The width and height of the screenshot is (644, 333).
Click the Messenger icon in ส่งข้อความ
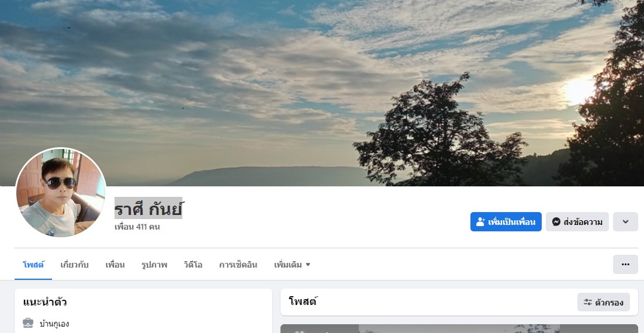[x=556, y=222]
